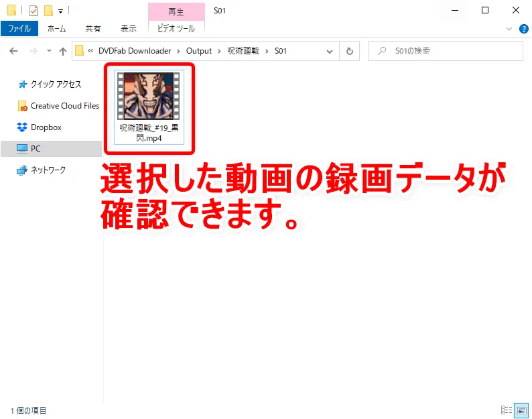Navigate to the Output breadcrumb folder
The image size is (532, 419).
coord(199,50)
